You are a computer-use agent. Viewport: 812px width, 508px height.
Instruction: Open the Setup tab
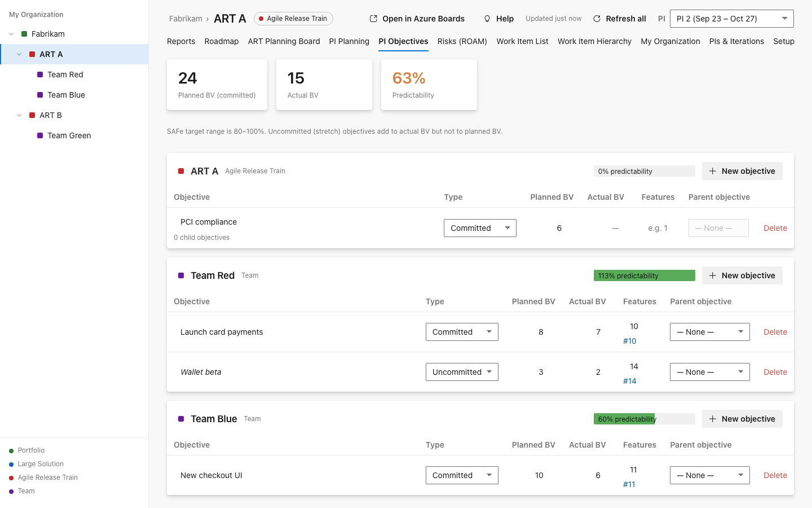[784, 41]
